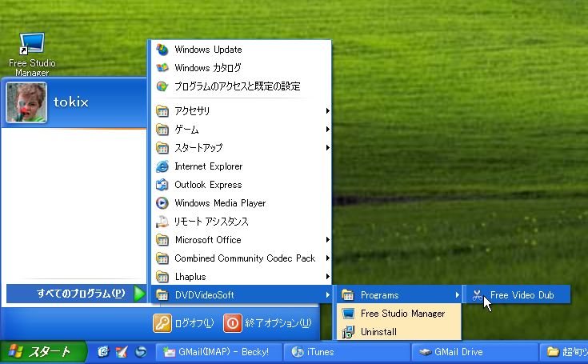This screenshot has width=588, height=364.
Task: Select Internet Explorer menu entry
Action: [241, 166]
